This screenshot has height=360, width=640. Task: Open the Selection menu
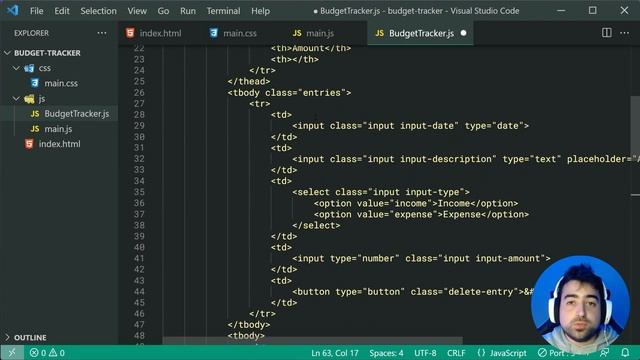click(x=98, y=11)
